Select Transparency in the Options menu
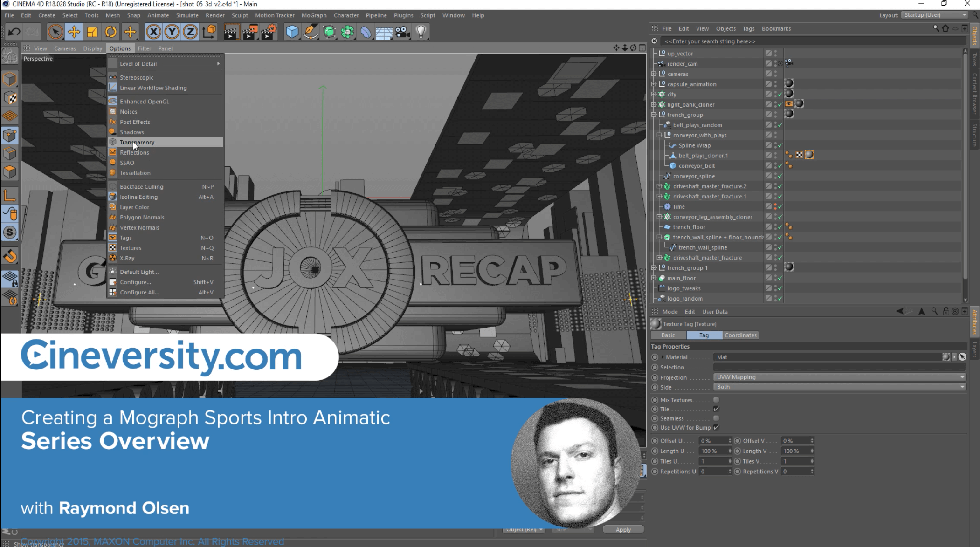980x547 pixels. click(x=137, y=143)
